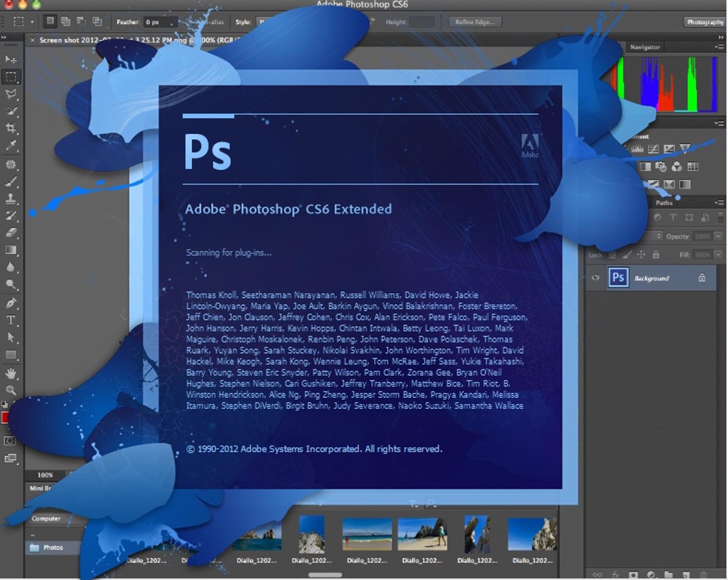Toggle lock transparent pixels

click(612, 255)
